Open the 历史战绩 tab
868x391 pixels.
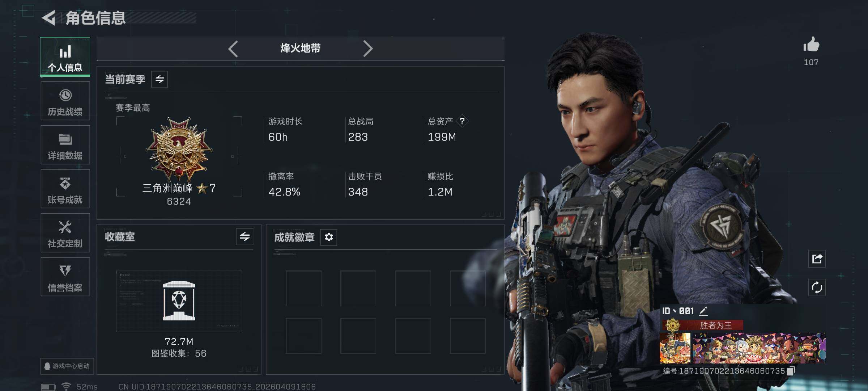click(x=65, y=101)
